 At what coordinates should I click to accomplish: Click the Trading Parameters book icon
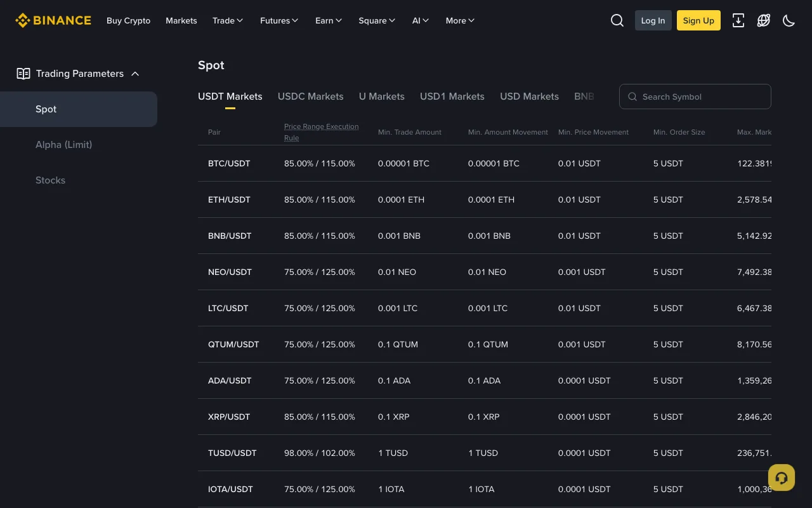click(x=23, y=74)
